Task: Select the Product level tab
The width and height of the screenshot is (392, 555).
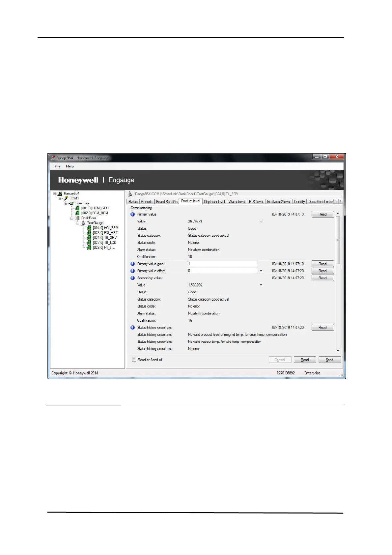Action: click(190, 201)
